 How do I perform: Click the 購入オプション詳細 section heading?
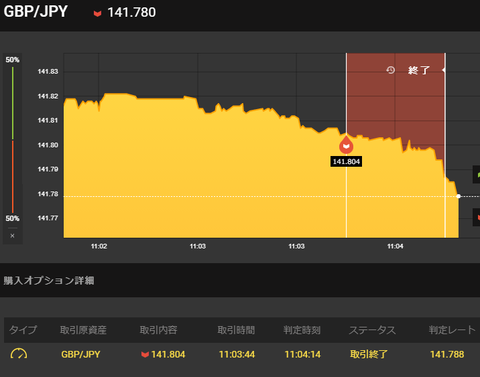coord(49,280)
